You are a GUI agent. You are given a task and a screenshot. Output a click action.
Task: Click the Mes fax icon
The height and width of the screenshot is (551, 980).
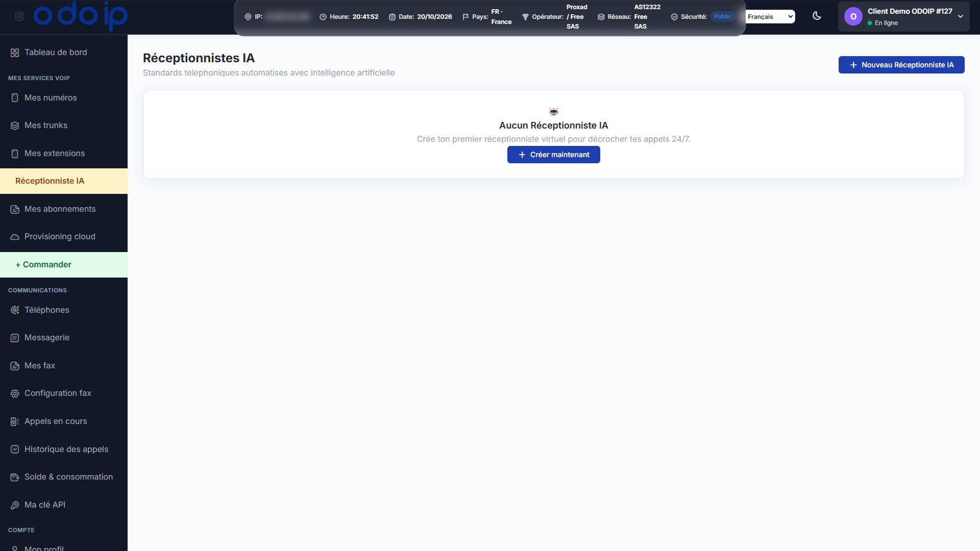[15, 366]
